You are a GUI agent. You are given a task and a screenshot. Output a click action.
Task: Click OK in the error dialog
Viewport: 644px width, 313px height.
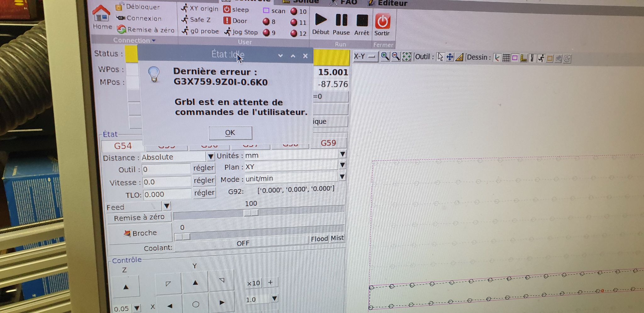pos(230,133)
